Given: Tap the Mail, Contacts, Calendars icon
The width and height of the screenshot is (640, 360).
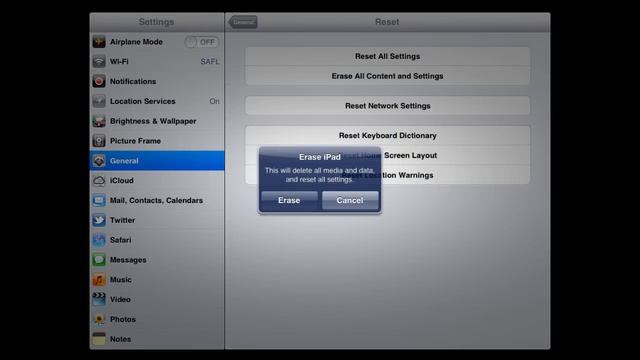Looking at the screenshot, I should (99, 200).
